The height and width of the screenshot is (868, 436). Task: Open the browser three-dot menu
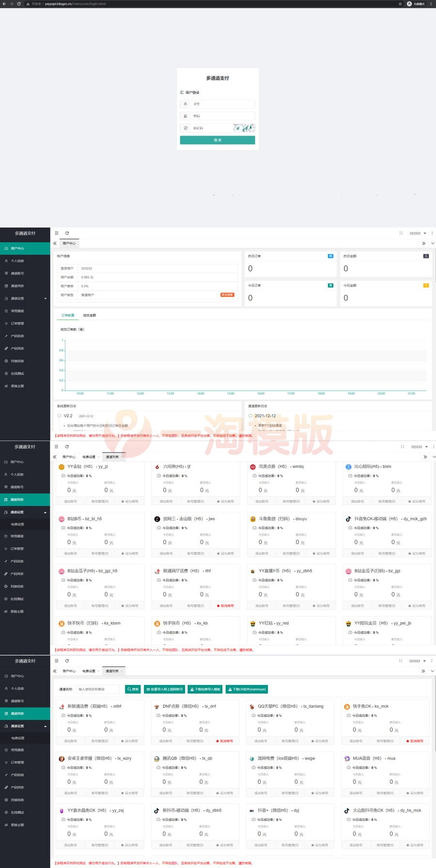(x=431, y=3)
